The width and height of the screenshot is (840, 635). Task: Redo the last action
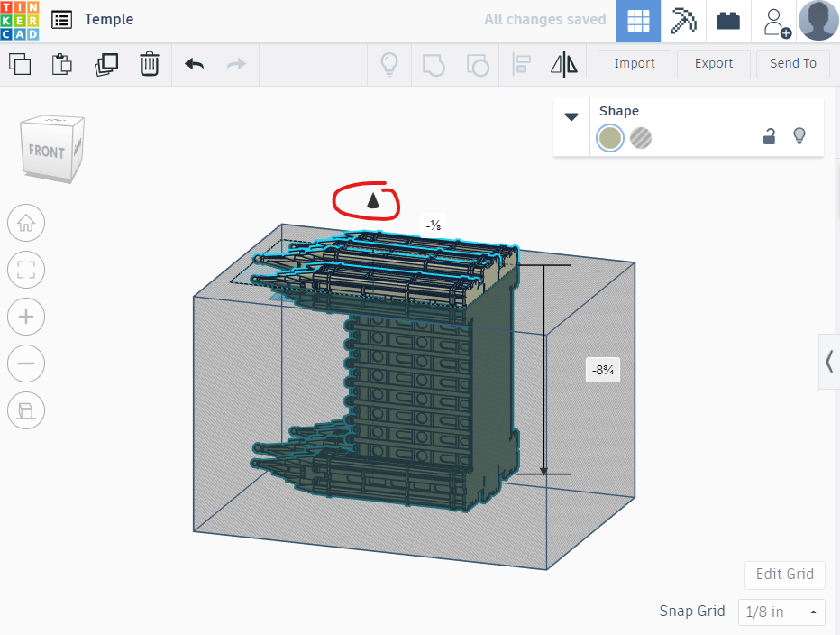click(x=236, y=64)
